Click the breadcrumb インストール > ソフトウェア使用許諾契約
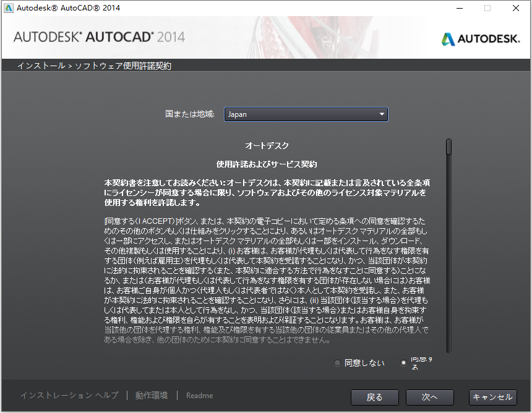Viewport: 532px width, 413px height. tap(94, 66)
